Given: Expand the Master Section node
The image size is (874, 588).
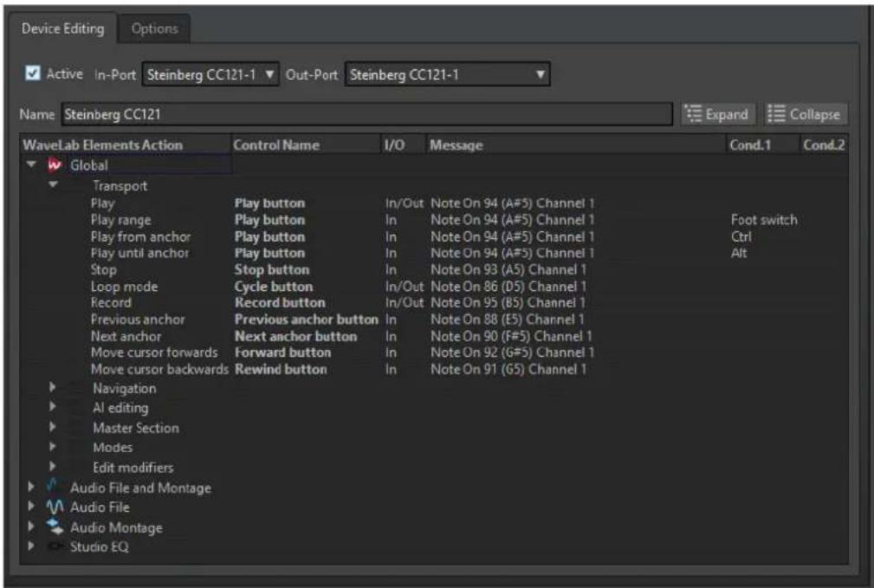Looking at the screenshot, I should click(x=52, y=427).
